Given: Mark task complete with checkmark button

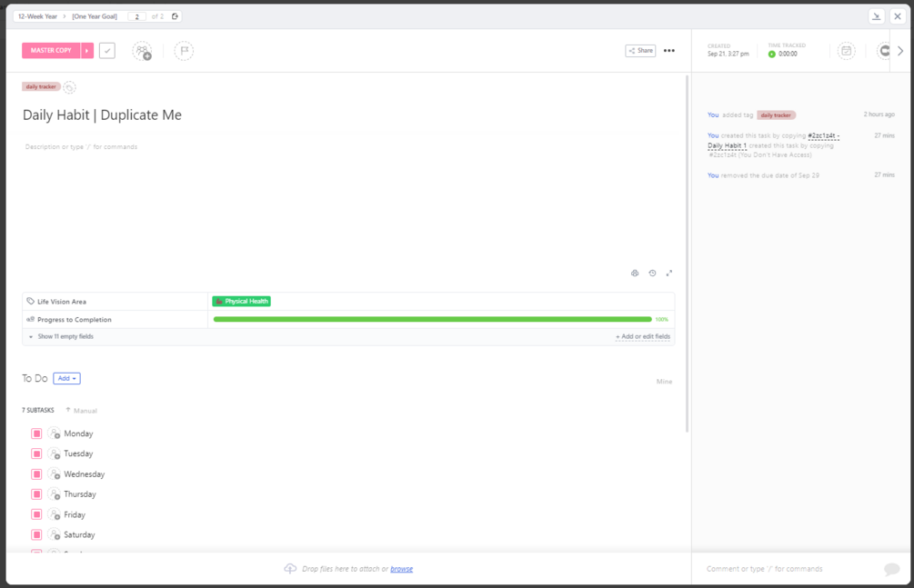Looking at the screenshot, I should click(107, 51).
